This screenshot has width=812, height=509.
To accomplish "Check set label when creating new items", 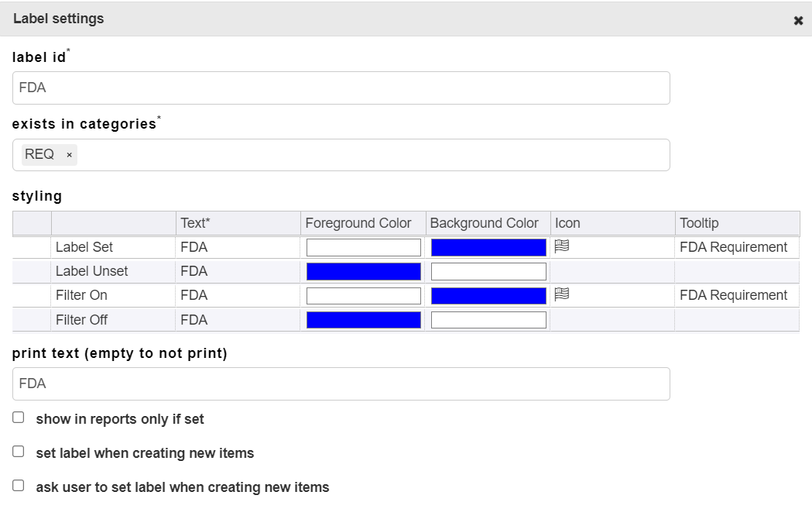I will coord(18,452).
